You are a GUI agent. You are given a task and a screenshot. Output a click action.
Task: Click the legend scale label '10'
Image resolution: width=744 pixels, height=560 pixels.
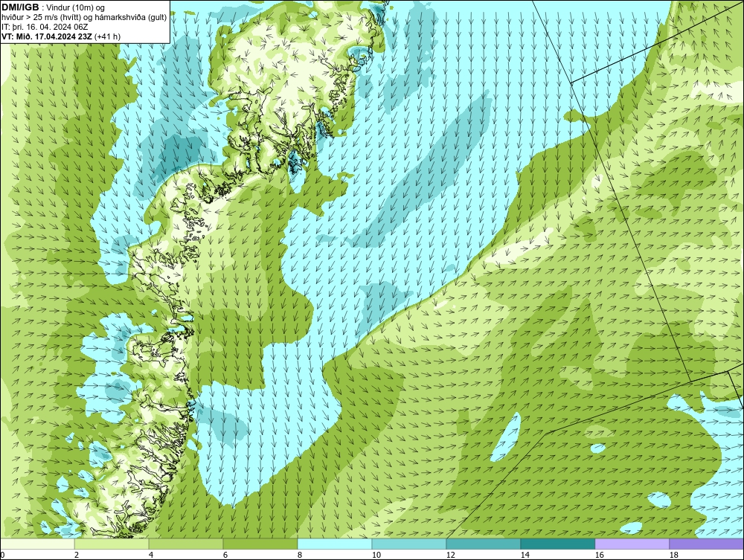[x=376, y=555]
